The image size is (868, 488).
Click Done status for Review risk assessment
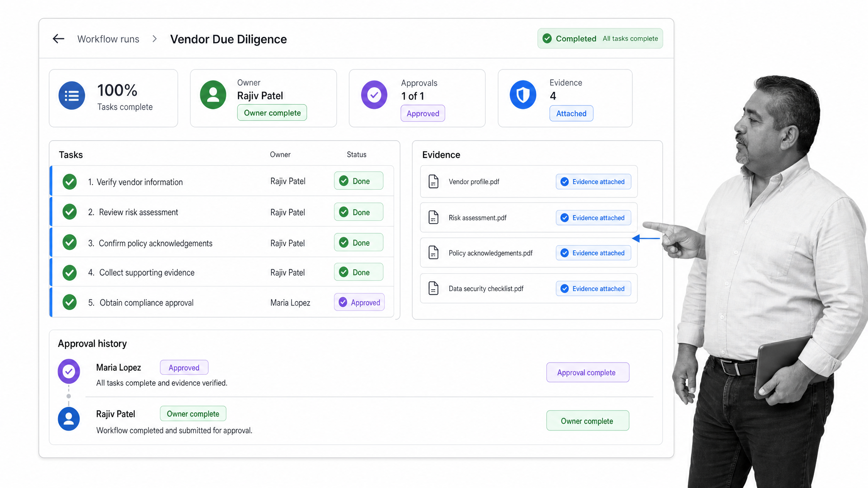(359, 212)
